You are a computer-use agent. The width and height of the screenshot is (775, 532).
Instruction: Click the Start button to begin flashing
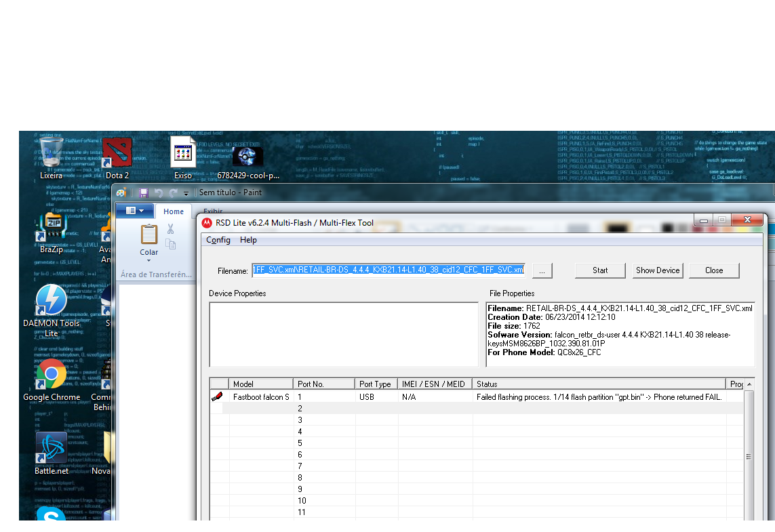click(x=600, y=270)
